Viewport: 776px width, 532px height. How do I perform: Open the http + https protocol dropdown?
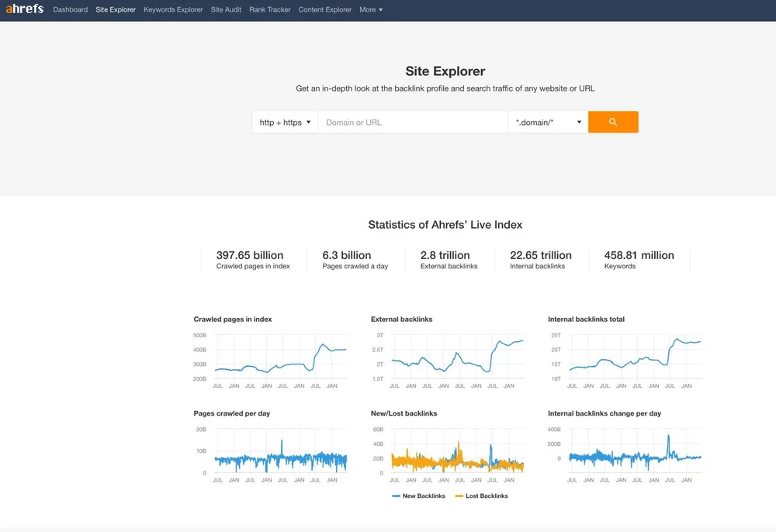click(285, 122)
